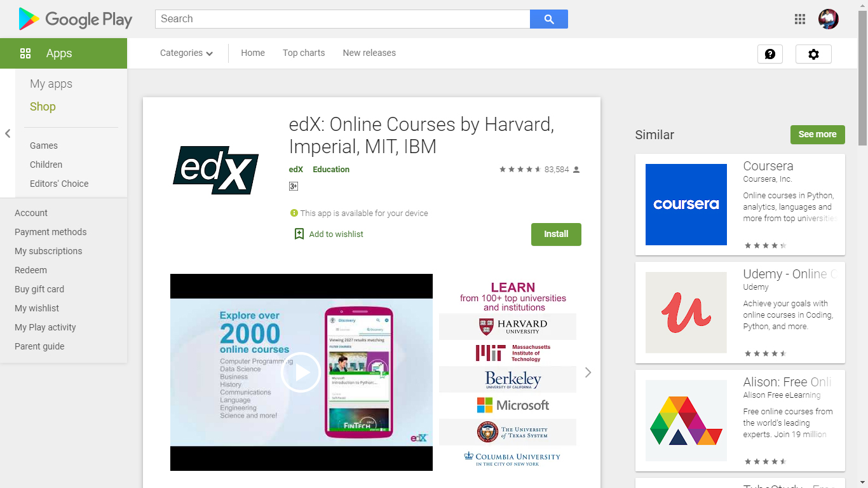Show next screenshot with arrow
Image resolution: width=868 pixels, height=488 pixels.
588,372
